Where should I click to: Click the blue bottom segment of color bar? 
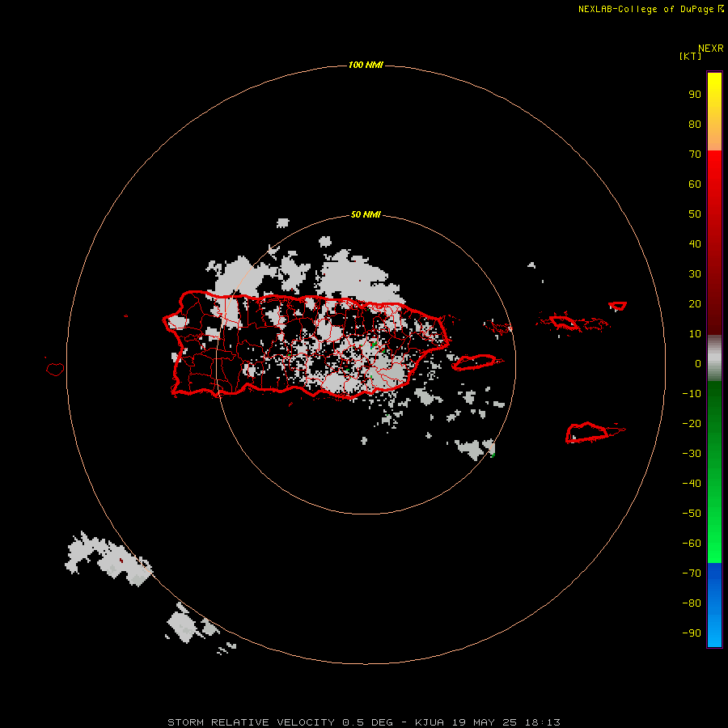[x=714, y=605]
